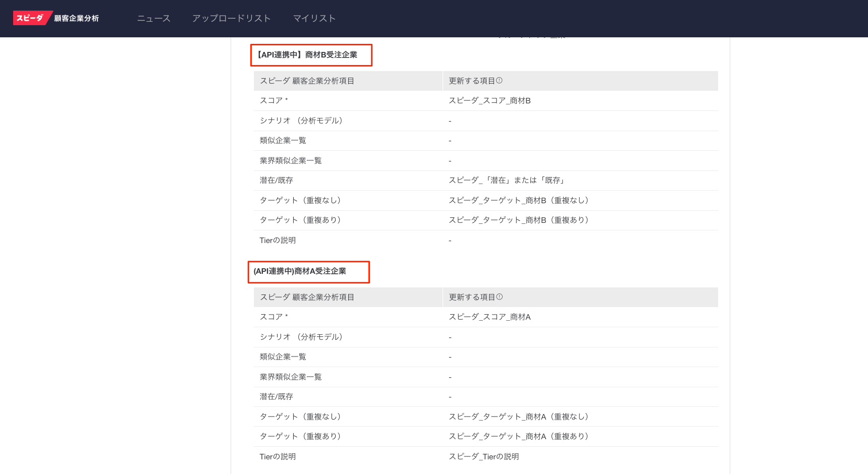
Task: Select the スピーダ_Tierの説明 field value
Action: click(483, 457)
